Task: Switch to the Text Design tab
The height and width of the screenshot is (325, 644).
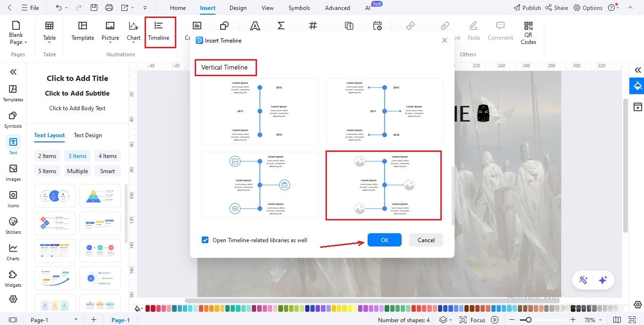Action: [x=88, y=135]
